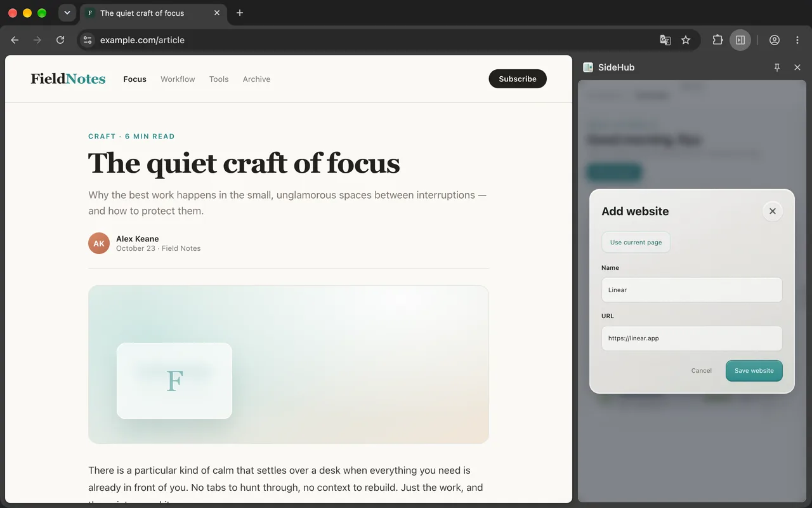Click the translate page icon in address bar

[665, 40]
